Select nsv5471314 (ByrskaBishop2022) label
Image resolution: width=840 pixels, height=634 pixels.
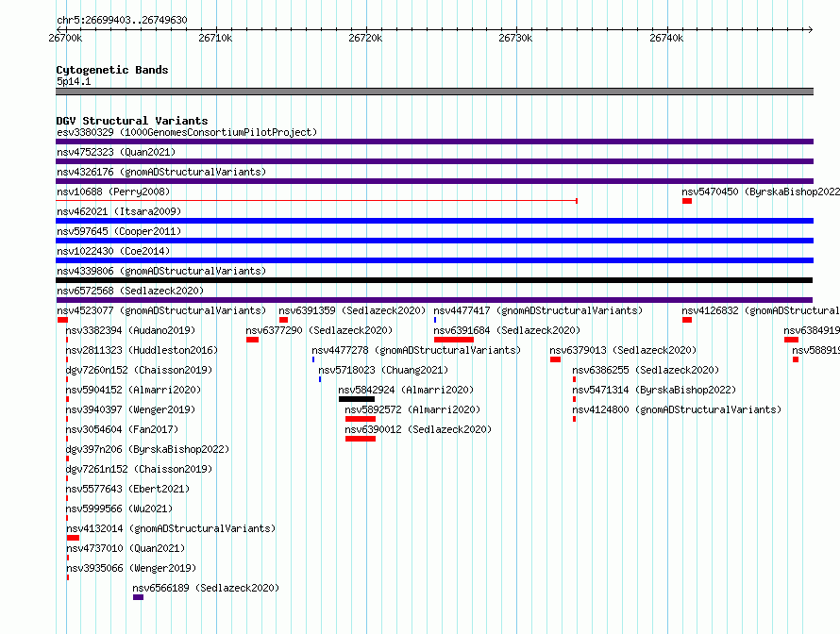pyautogui.click(x=654, y=390)
